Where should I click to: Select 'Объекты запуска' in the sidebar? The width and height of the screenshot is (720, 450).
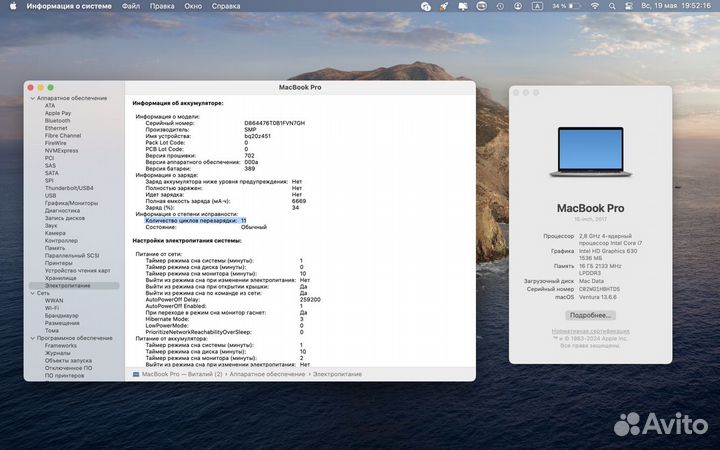click(68, 360)
